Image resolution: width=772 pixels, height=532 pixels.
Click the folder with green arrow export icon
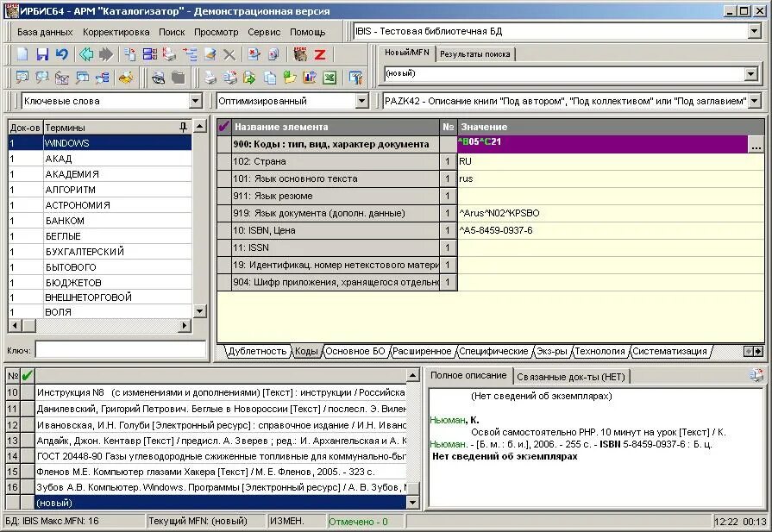[250, 78]
